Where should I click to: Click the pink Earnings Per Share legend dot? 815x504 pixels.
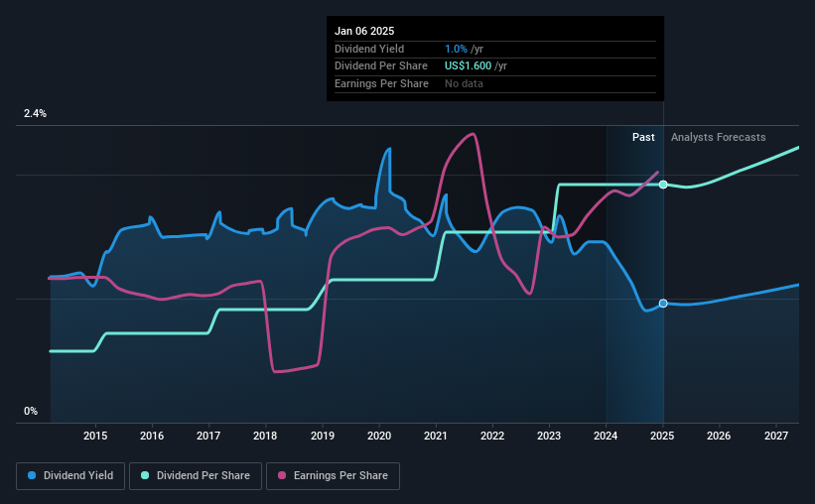coord(282,475)
